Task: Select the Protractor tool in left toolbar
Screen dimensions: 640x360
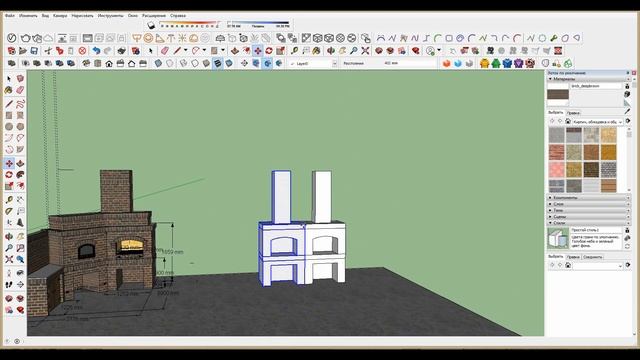Action: (x=9, y=211)
